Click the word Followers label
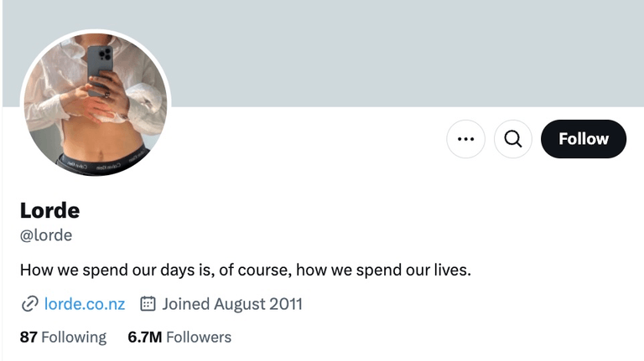This screenshot has width=644, height=361. pyautogui.click(x=199, y=338)
